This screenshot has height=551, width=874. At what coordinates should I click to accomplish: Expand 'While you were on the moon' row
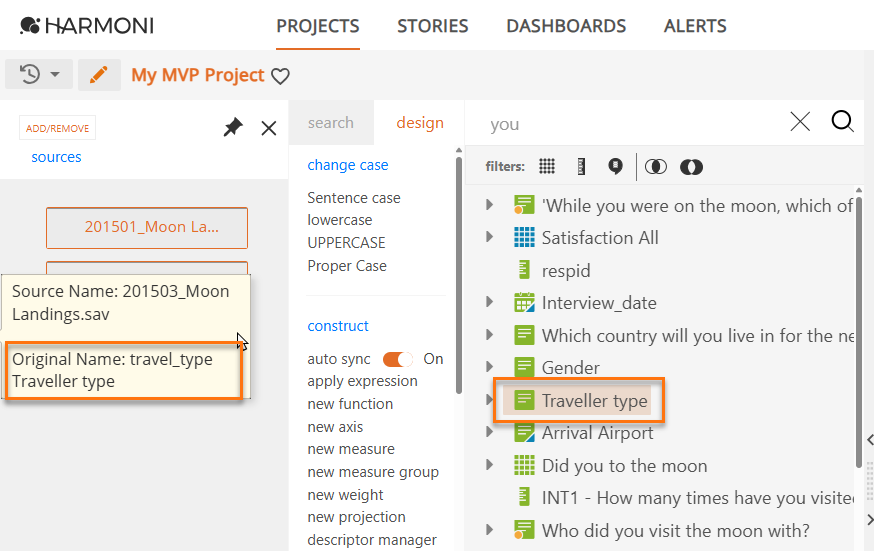489,204
